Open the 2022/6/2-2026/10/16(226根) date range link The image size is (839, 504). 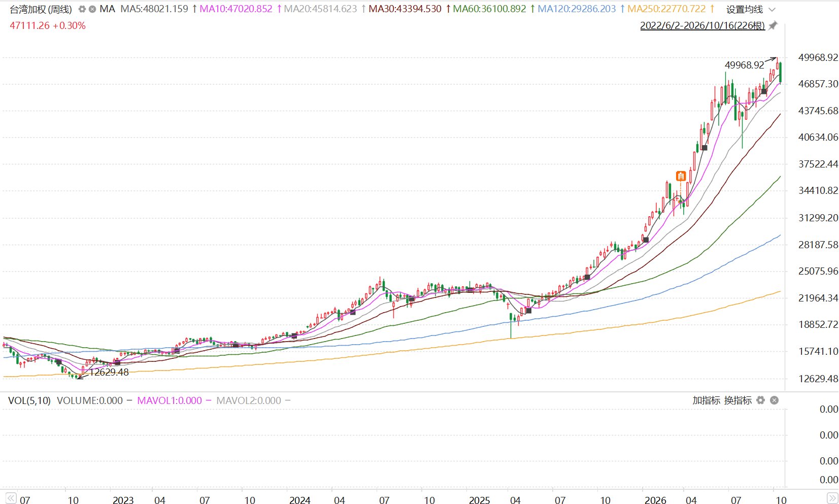(702, 25)
